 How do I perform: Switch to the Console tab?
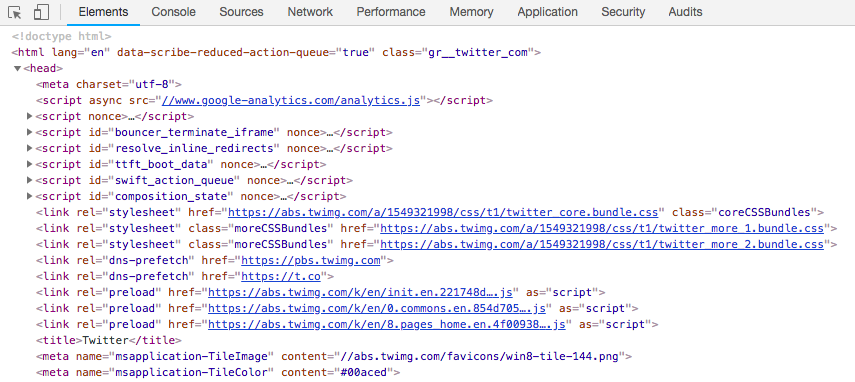[173, 12]
